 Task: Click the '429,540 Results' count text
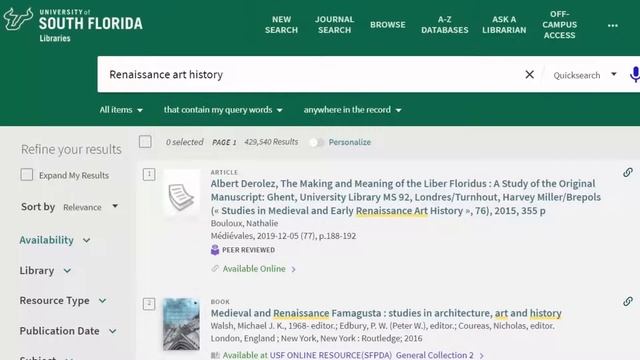tap(271, 142)
